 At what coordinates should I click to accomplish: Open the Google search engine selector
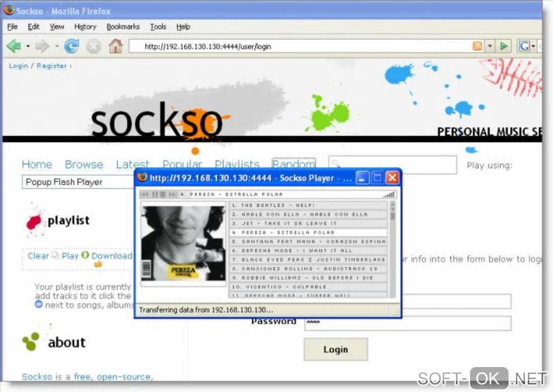pos(527,46)
